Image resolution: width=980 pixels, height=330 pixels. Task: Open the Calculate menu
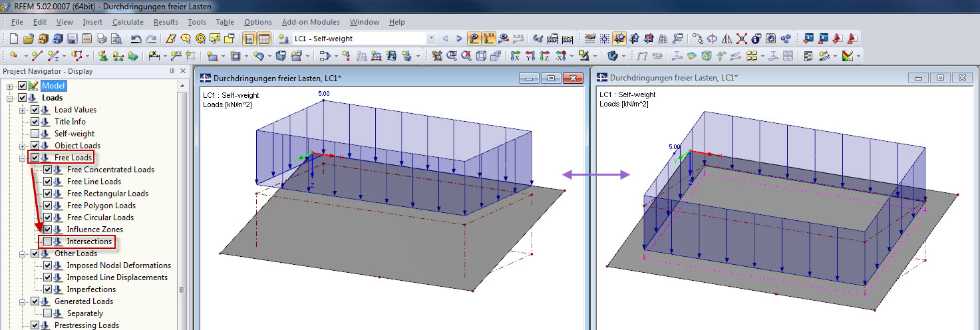(x=128, y=22)
